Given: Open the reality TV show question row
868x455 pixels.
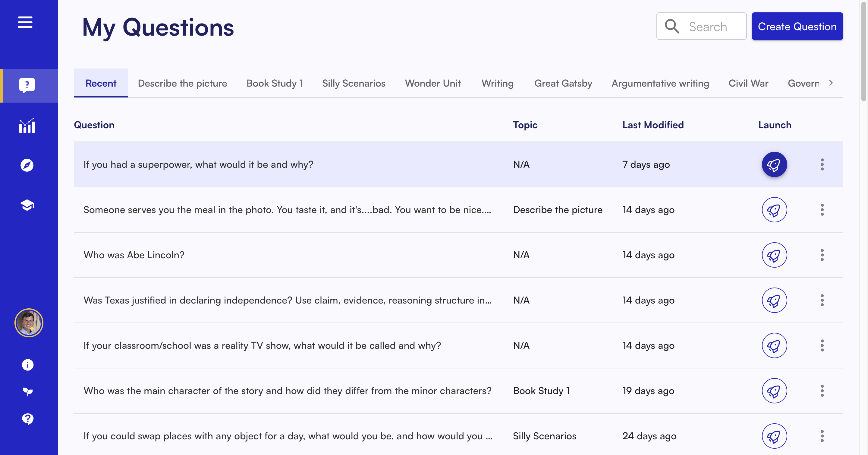Looking at the screenshot, I should coord(262,345).
